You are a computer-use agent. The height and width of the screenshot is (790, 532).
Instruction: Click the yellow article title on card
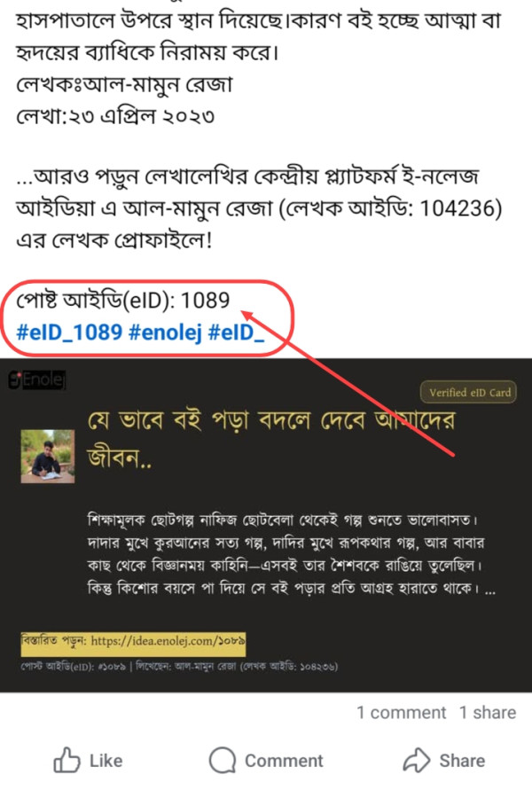coord(271,437)
